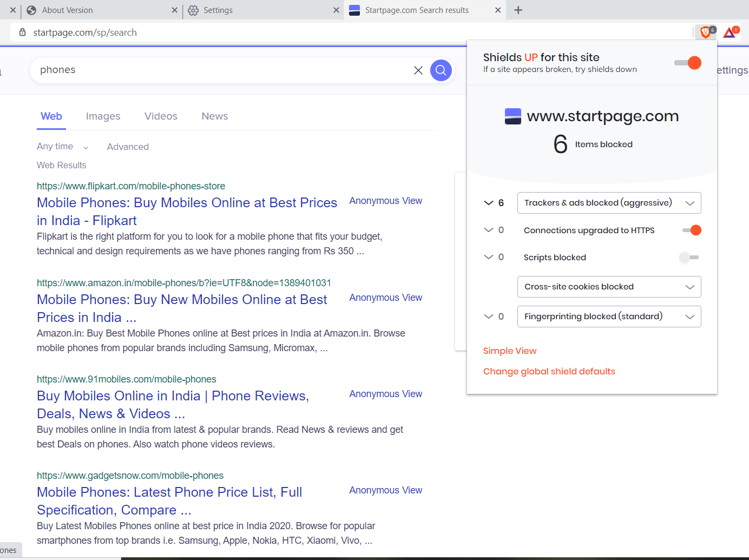Switch to the Settings browser tab
This screenshot has height=560, width=749.
(262, 10)
